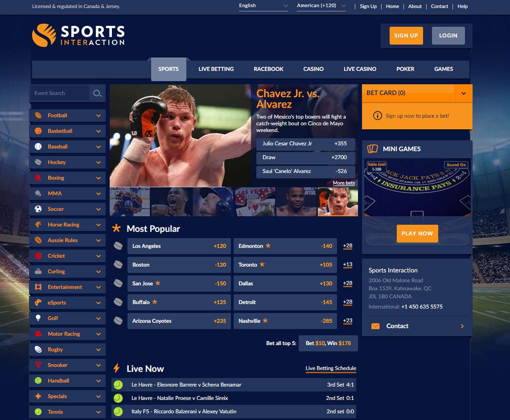
Task: Open the Racebook tab
Action: click(x=268, y=69)
